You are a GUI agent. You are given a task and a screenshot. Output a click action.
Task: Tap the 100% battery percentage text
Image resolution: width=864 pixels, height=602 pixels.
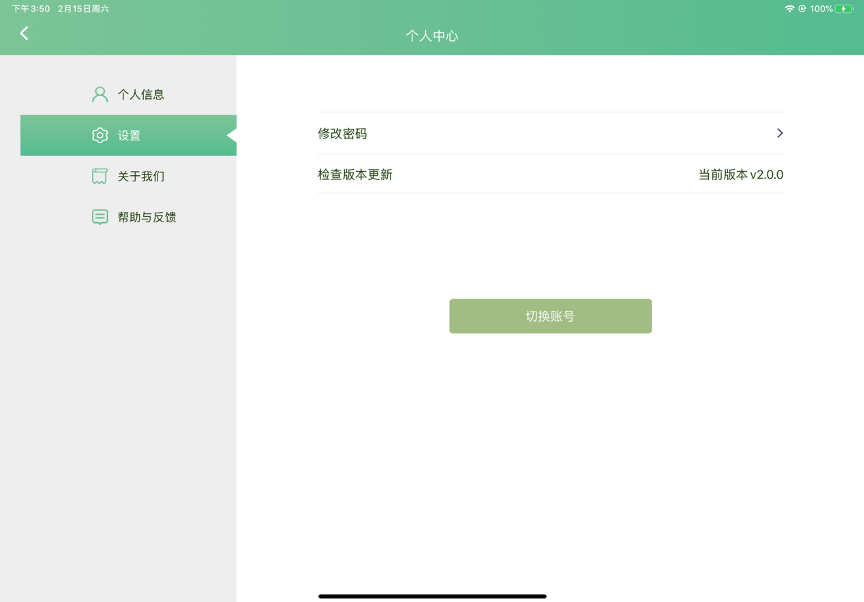coord(821,9)
